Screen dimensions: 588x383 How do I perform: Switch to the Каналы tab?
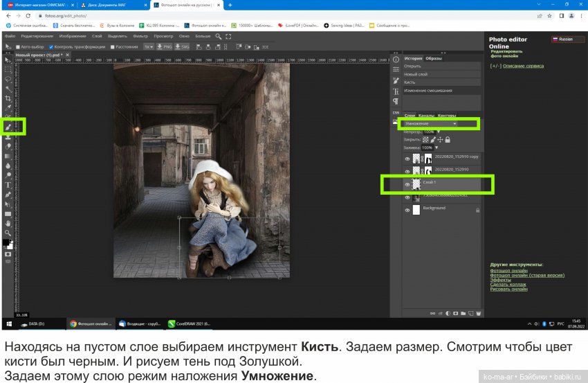tap(426, 116)
